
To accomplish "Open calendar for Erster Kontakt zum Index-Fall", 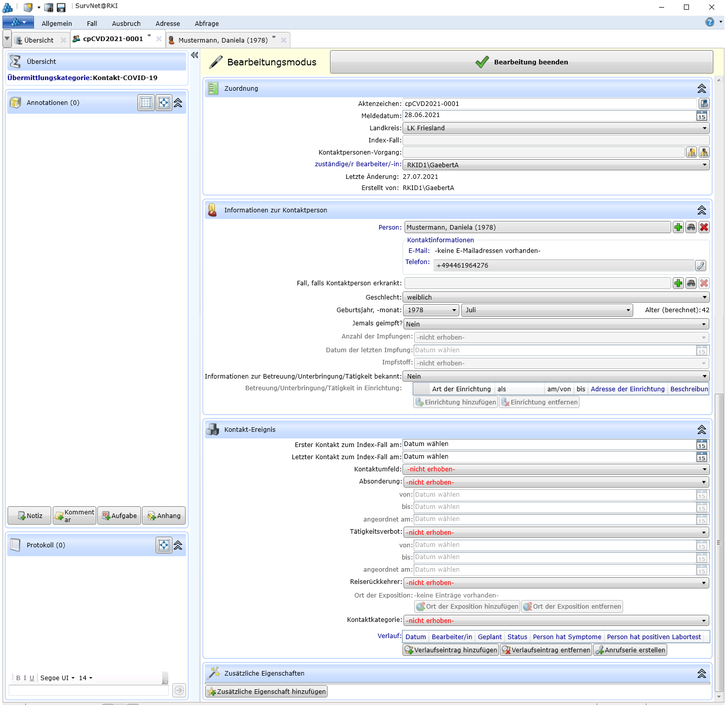I will click(702, 445).
